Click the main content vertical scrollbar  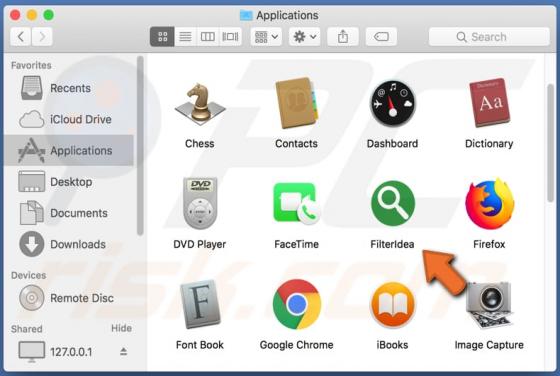(550, 143)
